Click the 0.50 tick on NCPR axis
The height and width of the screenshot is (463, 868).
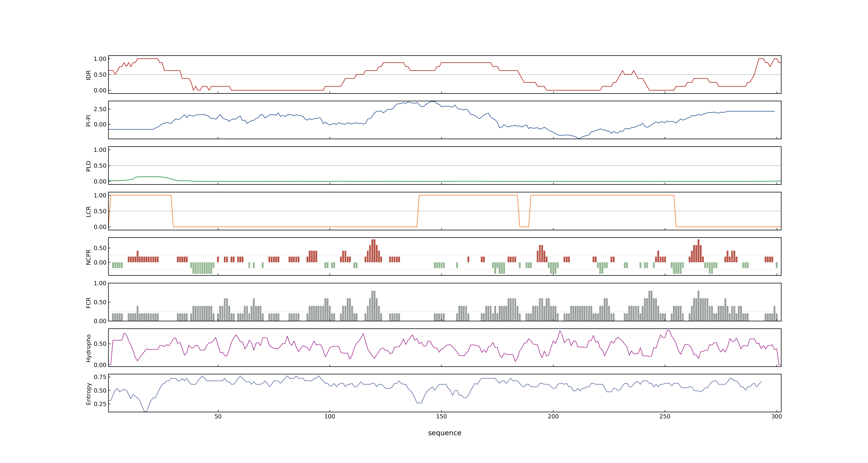tap(100, 248)
